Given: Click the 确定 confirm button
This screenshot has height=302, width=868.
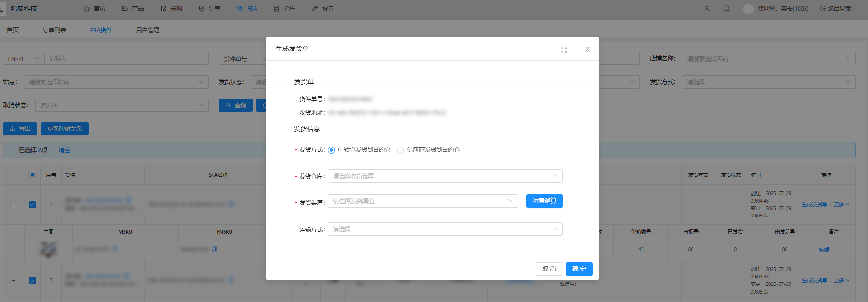Looking at the screenshot, I should tap(579, 269).
